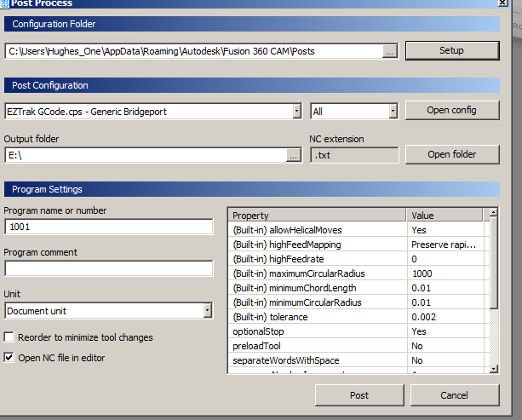Click the Program comment field

coord(108,268)
